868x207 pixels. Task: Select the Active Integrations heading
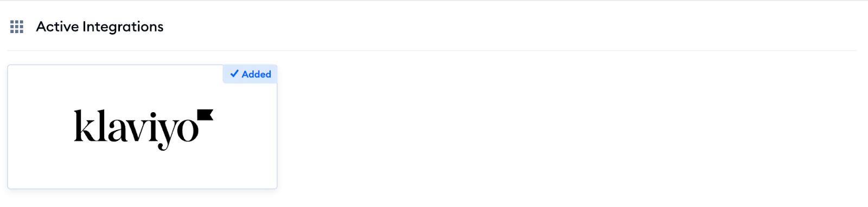coord(100,27)
